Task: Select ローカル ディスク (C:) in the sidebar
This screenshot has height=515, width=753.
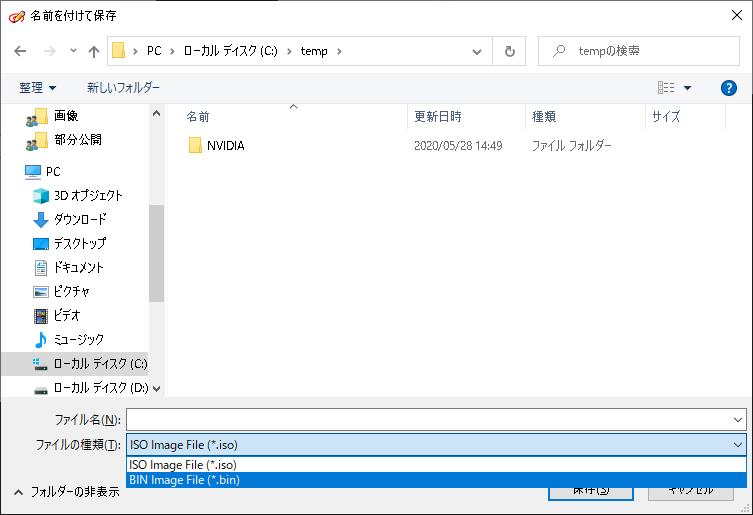Action: [75, 364]
